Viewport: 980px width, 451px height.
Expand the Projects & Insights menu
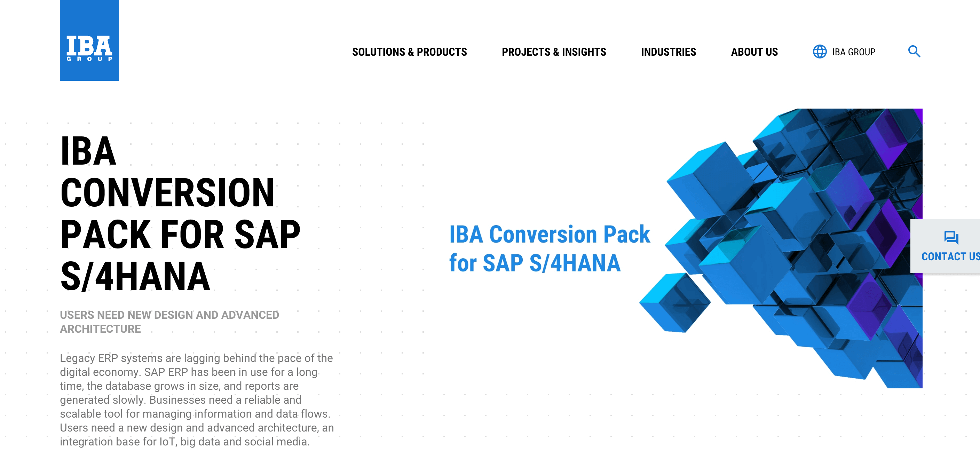[x=554, y=52]
